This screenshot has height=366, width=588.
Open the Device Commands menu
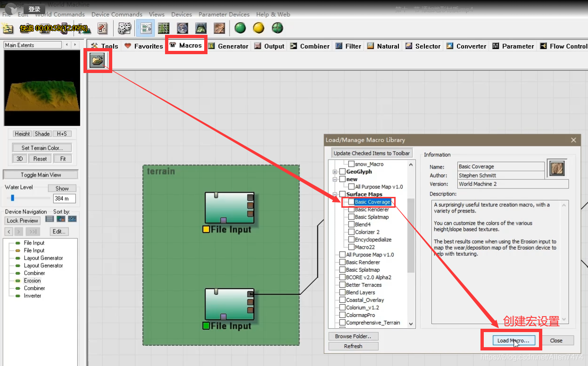[x=116, y=15]
